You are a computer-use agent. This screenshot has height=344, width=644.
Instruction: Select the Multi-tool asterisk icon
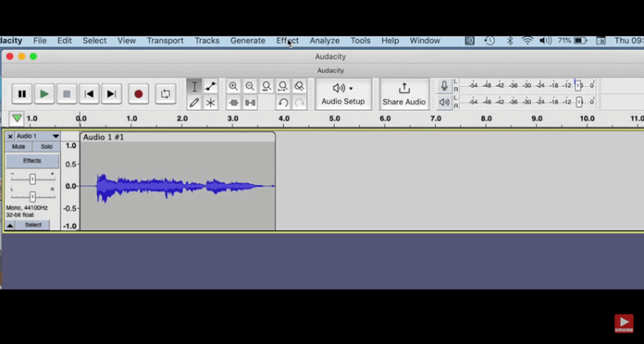(210, 103)
